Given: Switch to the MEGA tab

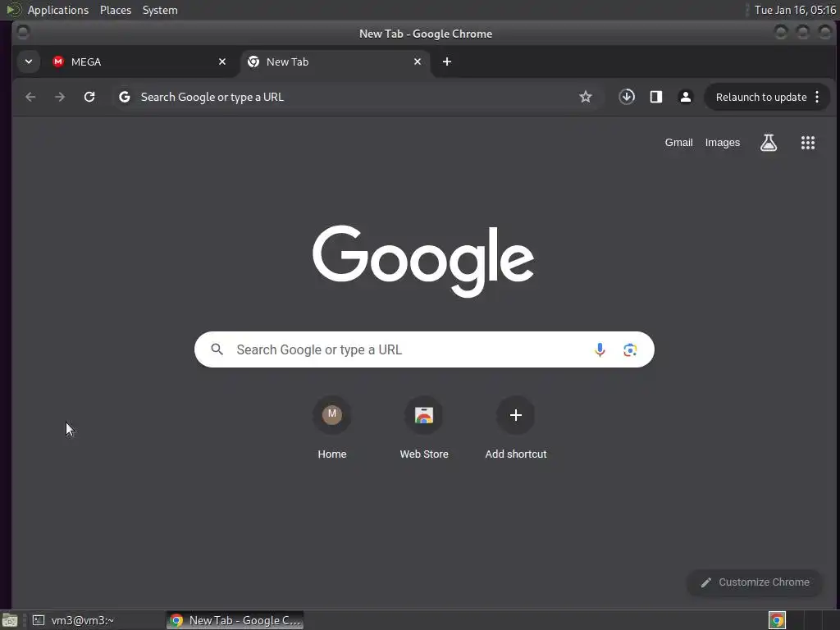Looking at the screenshot, I should click(139, 62).
